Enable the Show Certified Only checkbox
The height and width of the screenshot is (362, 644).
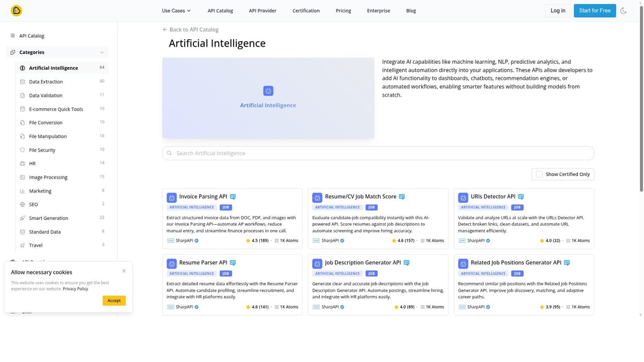click(x=539, y=174)
